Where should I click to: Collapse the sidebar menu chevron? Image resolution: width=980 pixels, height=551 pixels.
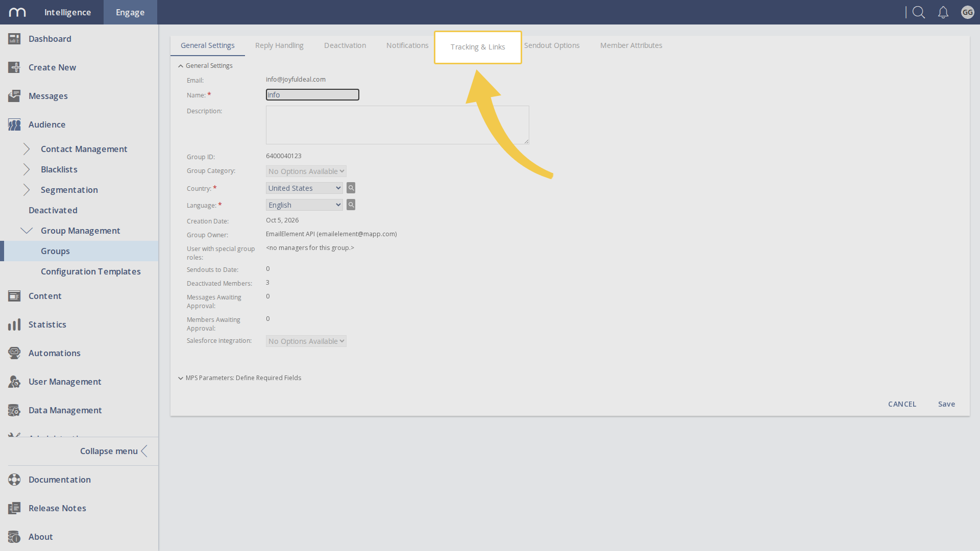pyautogui.click(x=144, y=451)
